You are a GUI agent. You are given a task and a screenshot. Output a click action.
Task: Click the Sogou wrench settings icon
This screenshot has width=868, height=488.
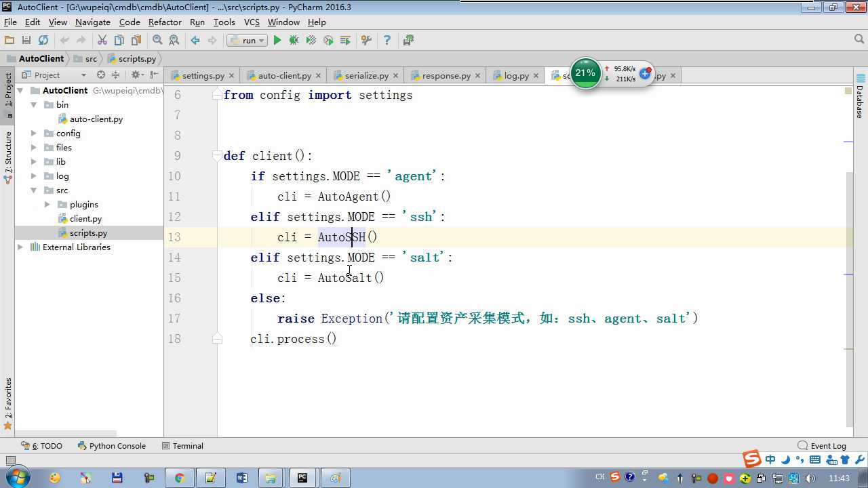click(x=860, y=460)
